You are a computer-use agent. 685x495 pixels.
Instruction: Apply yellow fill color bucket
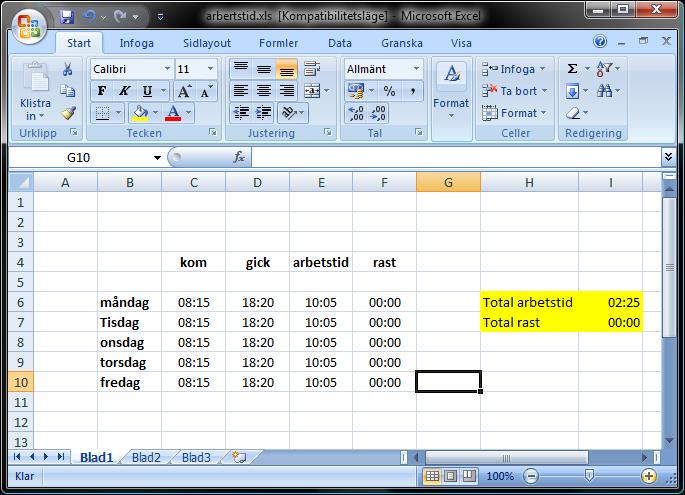point(140,113)
